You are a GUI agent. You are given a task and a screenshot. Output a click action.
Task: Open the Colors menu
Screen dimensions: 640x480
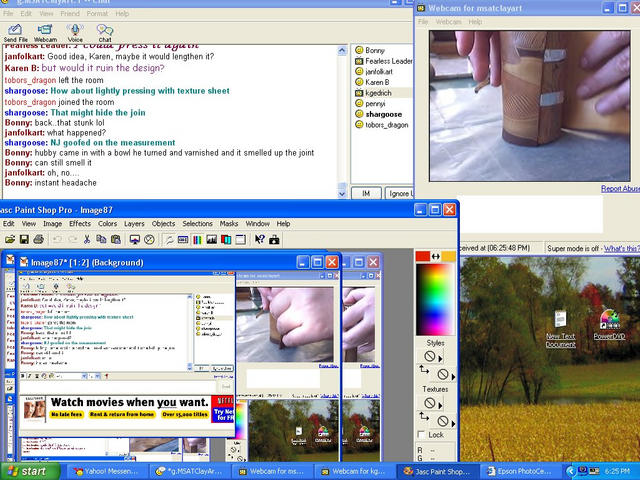[107, 224]
